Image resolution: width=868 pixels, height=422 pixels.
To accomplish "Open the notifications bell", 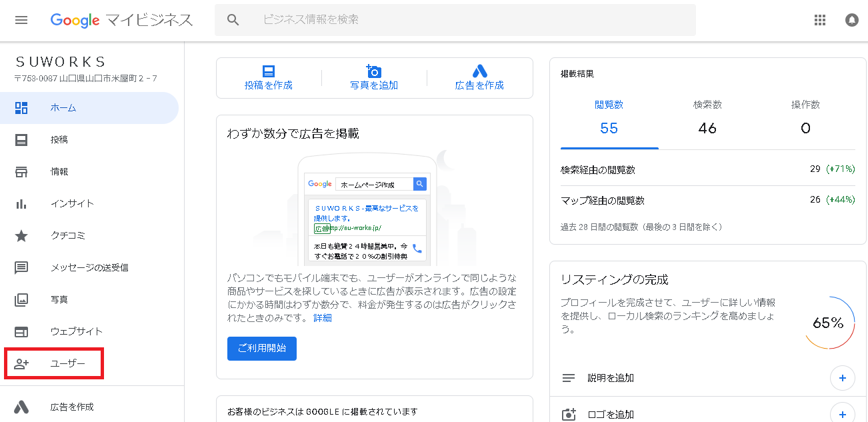I will pos(851,20).
